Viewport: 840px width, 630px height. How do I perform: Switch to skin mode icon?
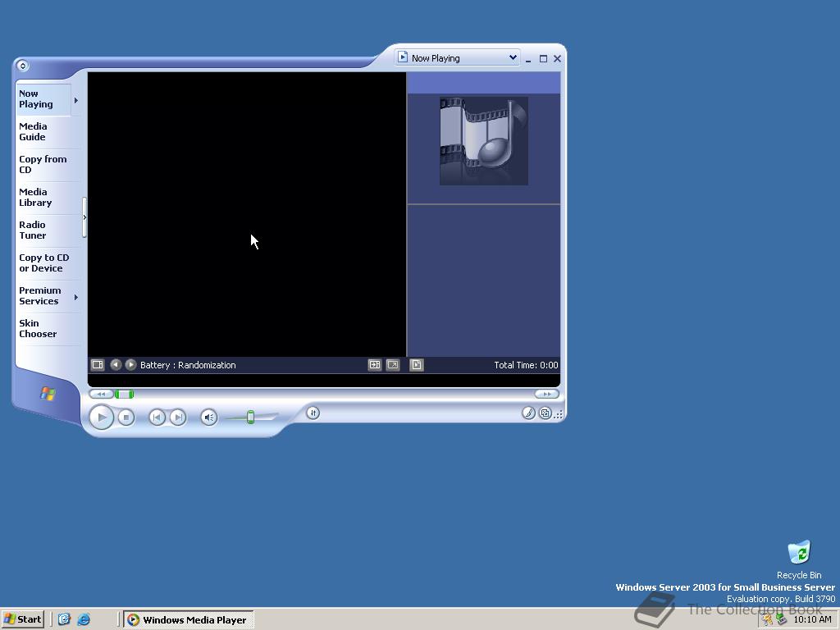(545, 413)
